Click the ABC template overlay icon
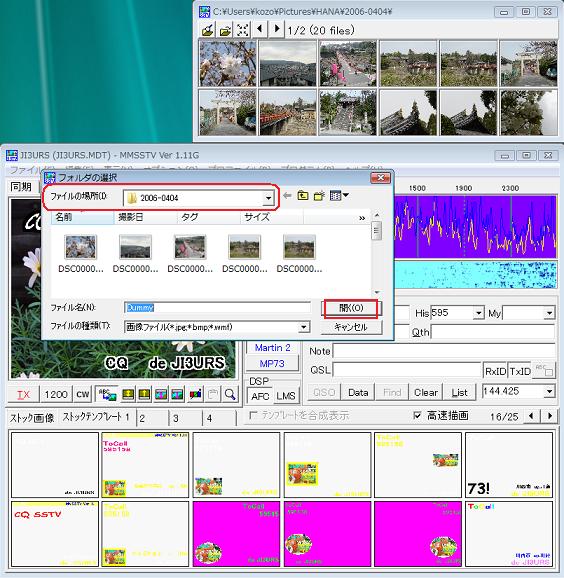 coord(107,394)
